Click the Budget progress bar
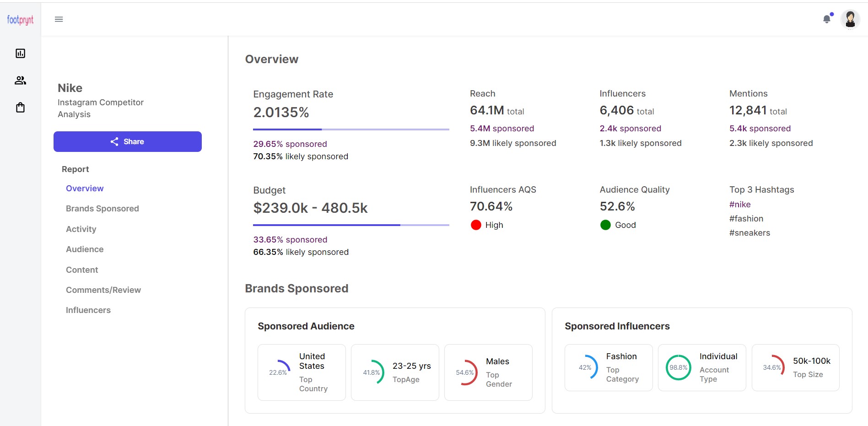 pyautogui.click(x=351, y=225)
